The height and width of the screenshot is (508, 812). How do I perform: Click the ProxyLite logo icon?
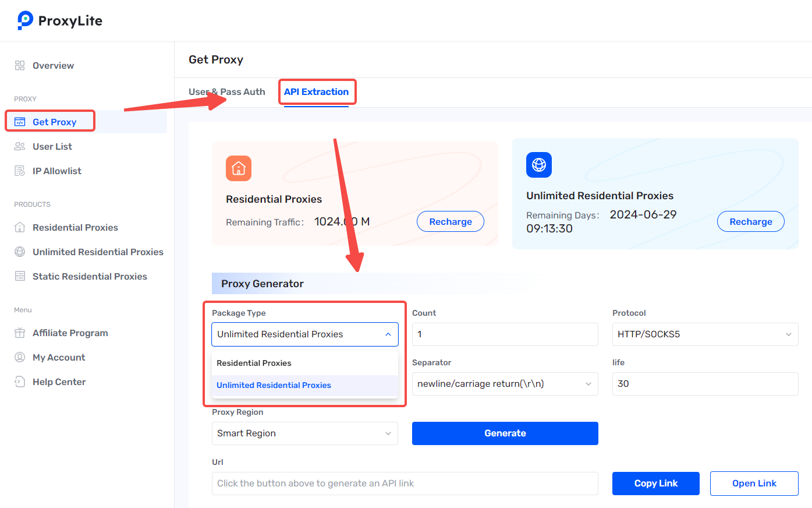tap(25, 20)
